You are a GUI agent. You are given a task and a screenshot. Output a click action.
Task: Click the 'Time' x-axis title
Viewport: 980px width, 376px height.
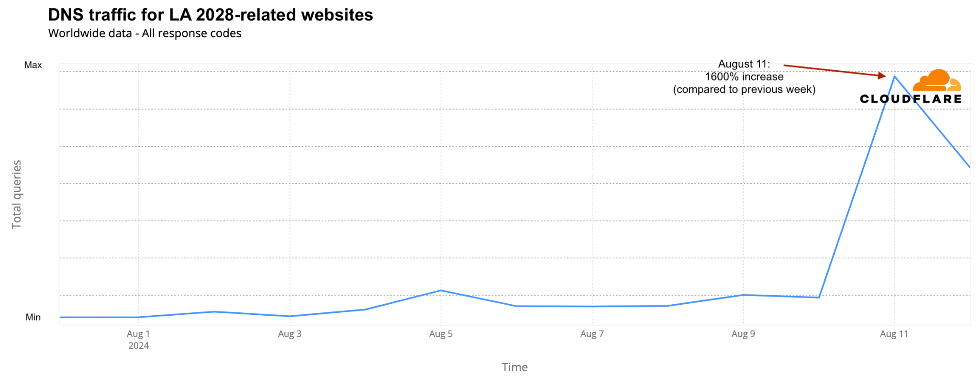coord(514,367)
